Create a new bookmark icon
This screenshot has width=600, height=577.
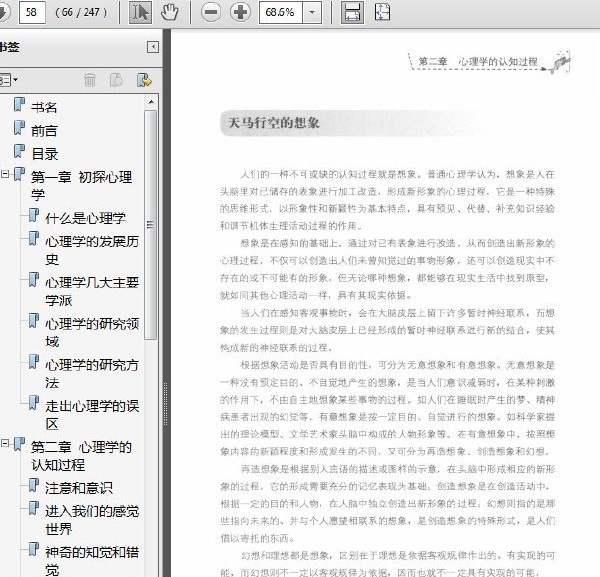pos(116,80)
